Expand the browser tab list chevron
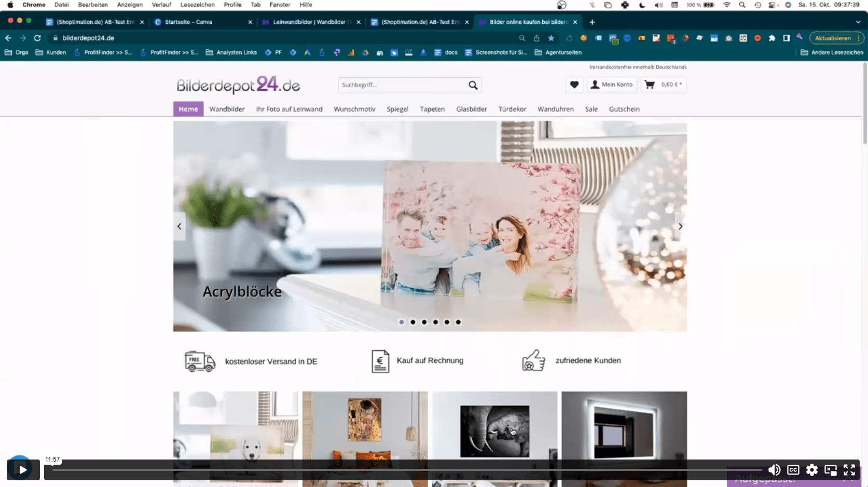Image resolution: width=868 pixels, height=487 pixels. pos(858,22)
